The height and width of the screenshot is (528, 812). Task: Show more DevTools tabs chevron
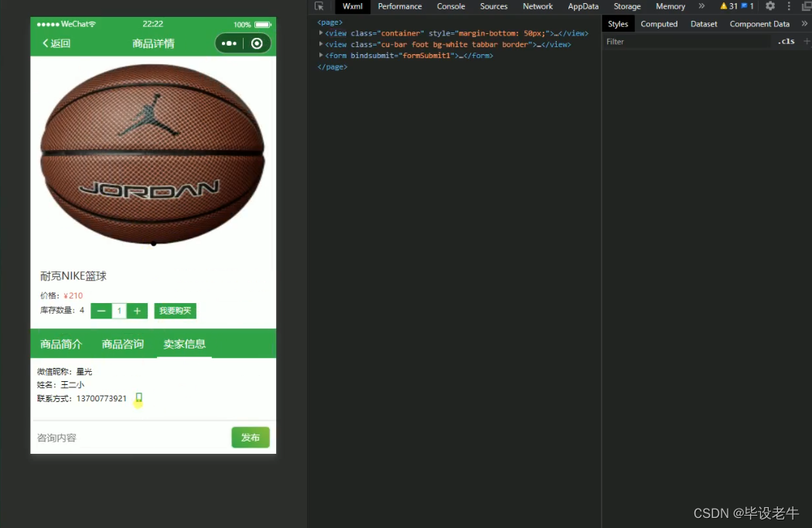[701, 6]
